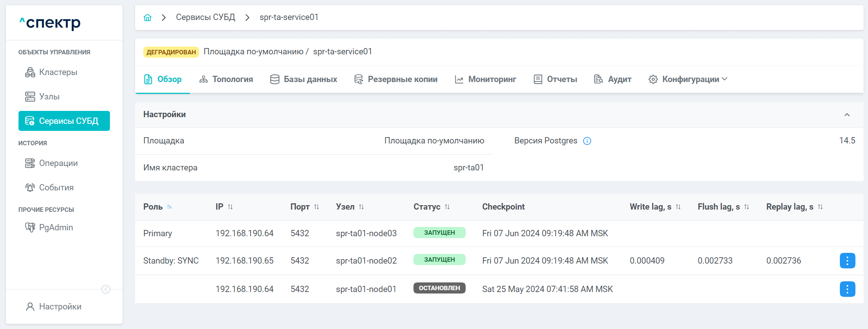Sort by Replay lag column
Viewport: 868px width, 329px height.
tap(820, 207)
